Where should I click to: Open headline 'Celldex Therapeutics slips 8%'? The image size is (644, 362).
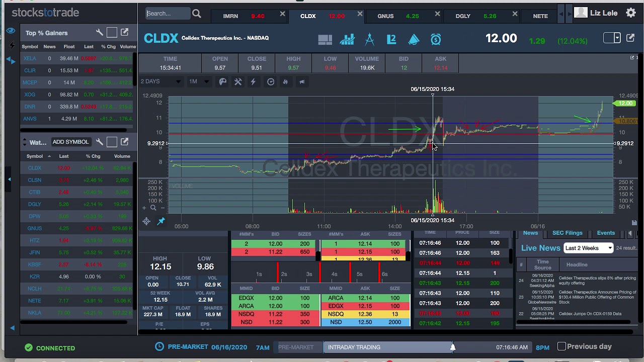point(597,281)
